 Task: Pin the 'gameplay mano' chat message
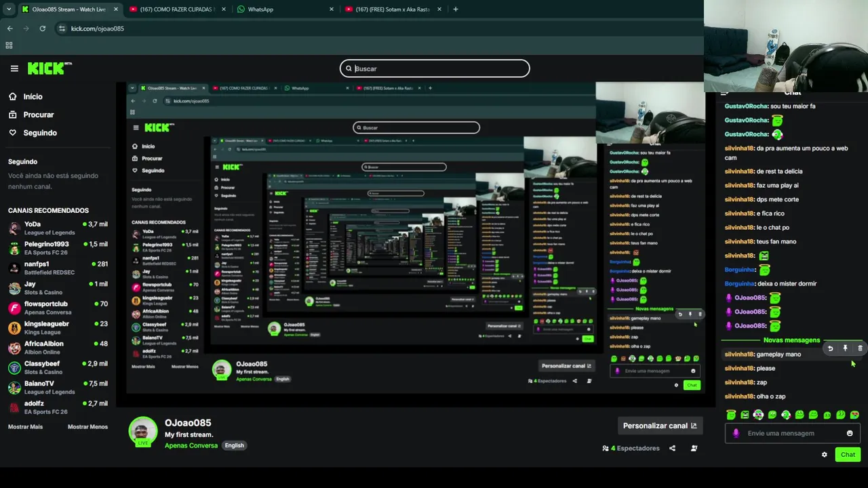pyautogui.click(x=845, y=348)
